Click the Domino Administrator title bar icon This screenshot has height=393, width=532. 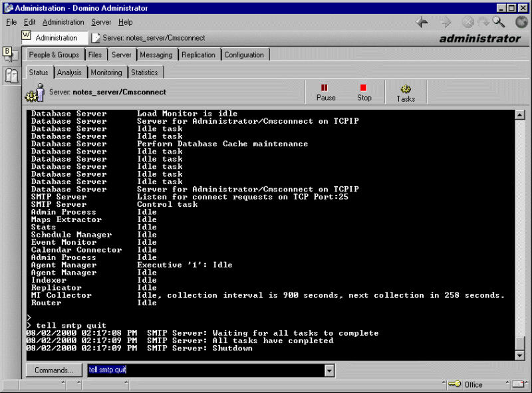[9, 8]
